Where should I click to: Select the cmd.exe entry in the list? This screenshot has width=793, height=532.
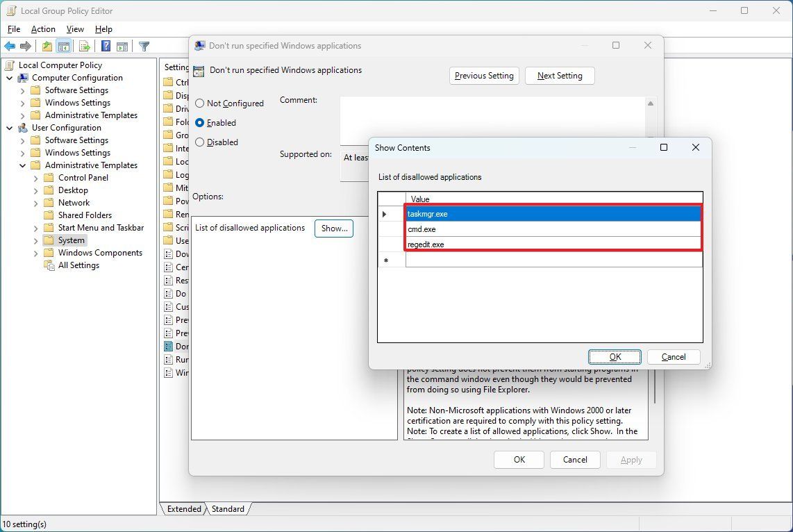486,229
